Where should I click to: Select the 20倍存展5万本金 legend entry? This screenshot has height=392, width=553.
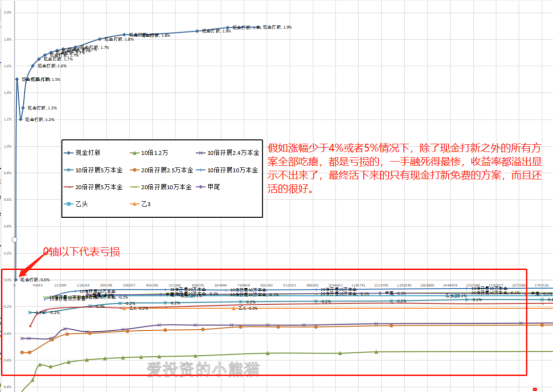click(93, 187)
